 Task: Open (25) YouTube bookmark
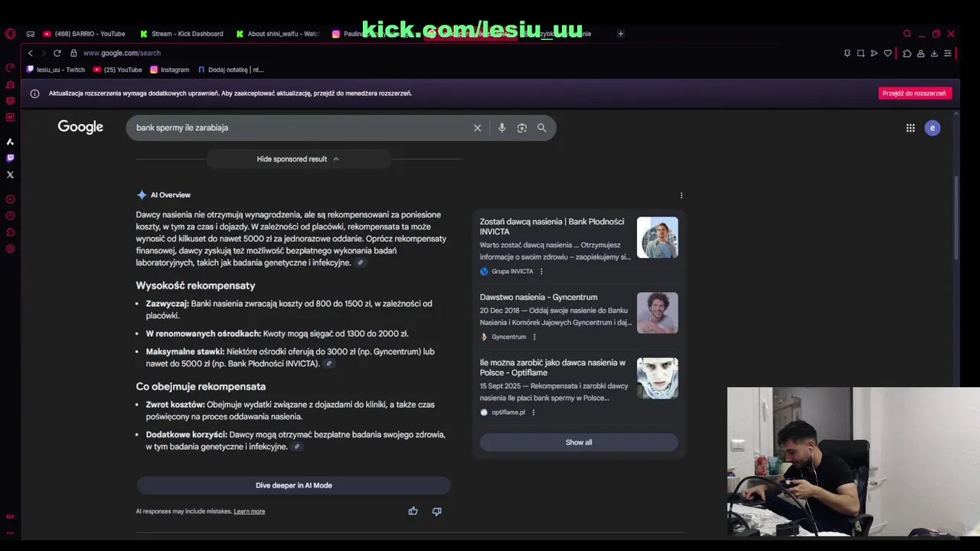[x=117, y=70]
